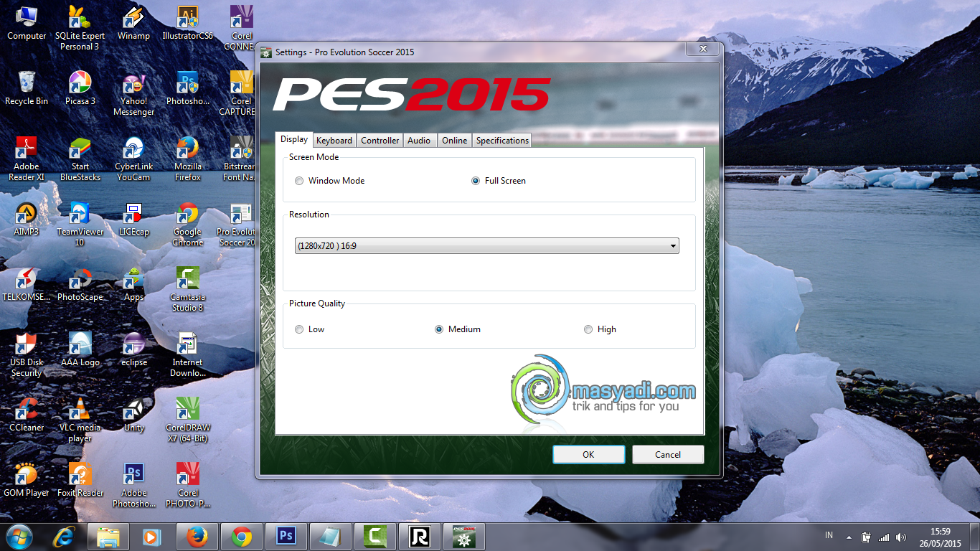Select the AIMP3 desktop icon
This screenshot has height=551, width=980.
(27, 220)
